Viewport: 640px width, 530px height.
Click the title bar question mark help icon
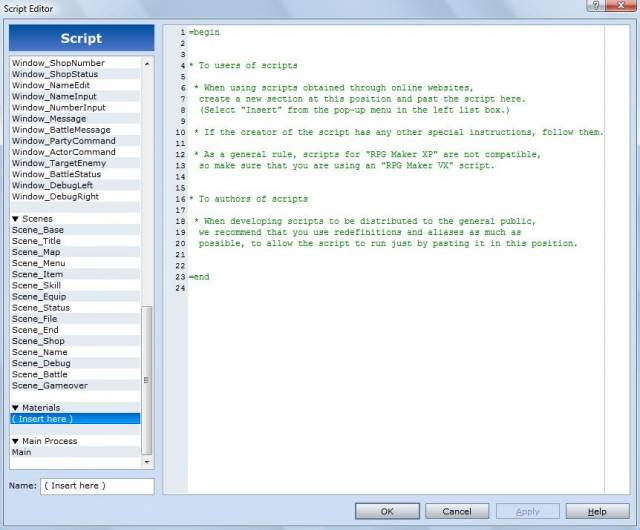[596, 5]
